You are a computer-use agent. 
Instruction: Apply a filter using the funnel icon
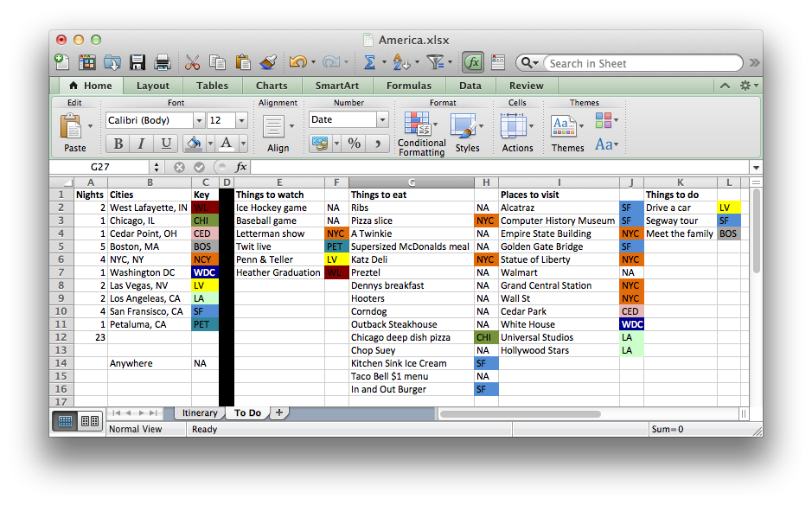click(x=436, y=62)
